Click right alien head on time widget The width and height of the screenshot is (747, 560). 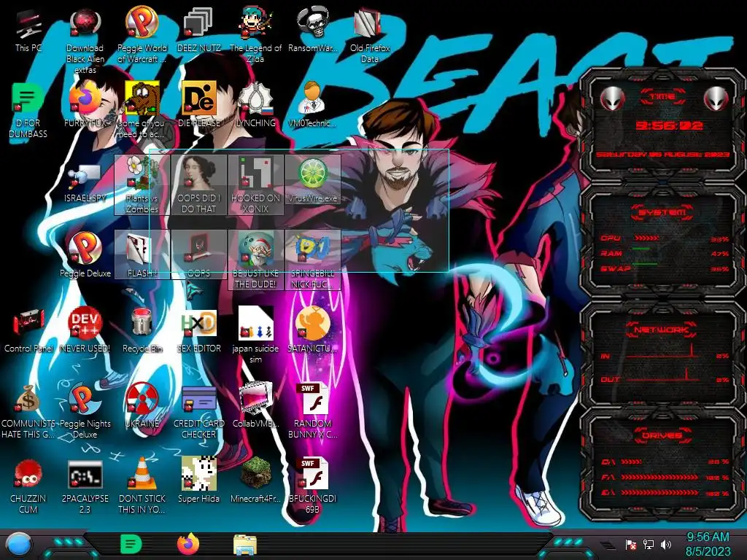(x=716, y=98)
